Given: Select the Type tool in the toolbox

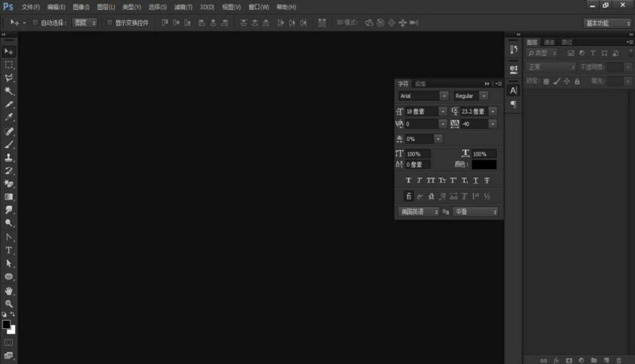Looking at the screenshot, I should [x=9, y=250].
